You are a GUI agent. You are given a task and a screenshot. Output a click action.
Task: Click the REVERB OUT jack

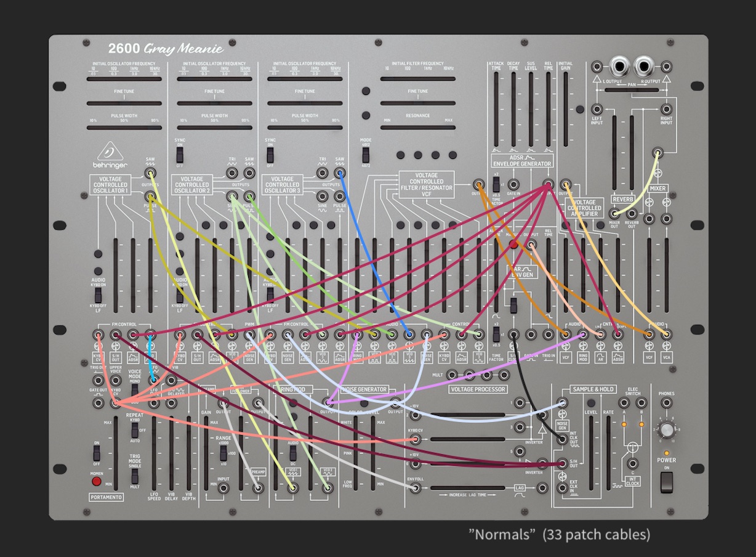coord(631,217)
